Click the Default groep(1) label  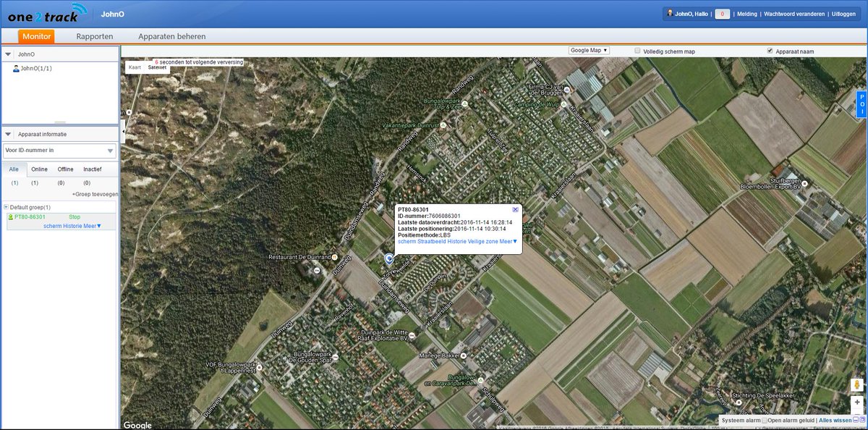coord(30,207)
